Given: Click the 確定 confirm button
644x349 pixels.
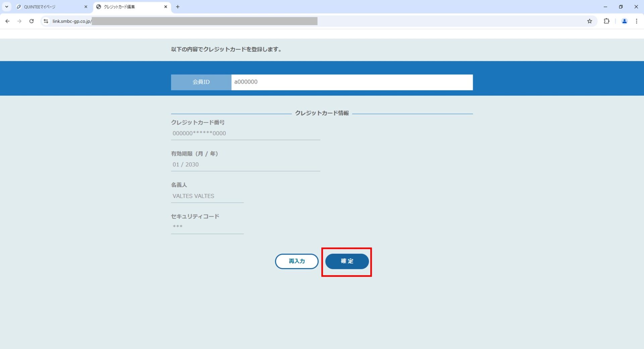Looking at the screenshot, I should [347, 261].
